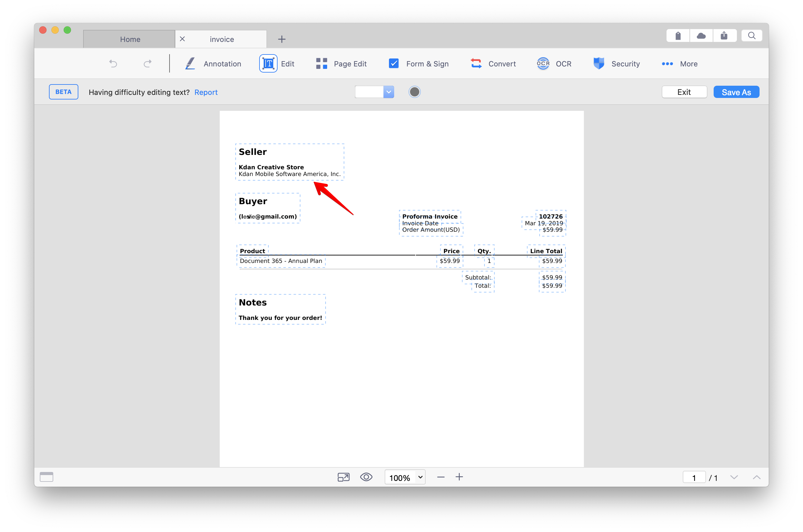Click the BETA badge
This screenshot has width=803, height=532.
[63, 92]
